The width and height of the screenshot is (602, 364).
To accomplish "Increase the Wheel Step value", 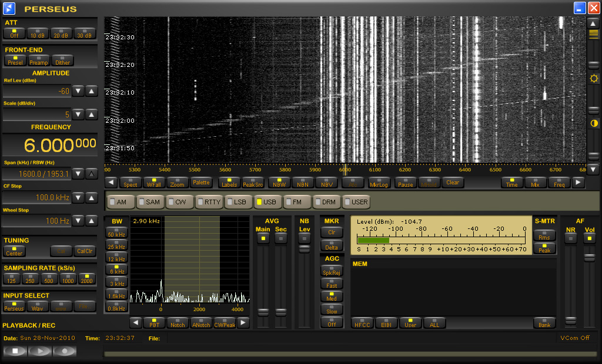I will click(x=91, y=221).
